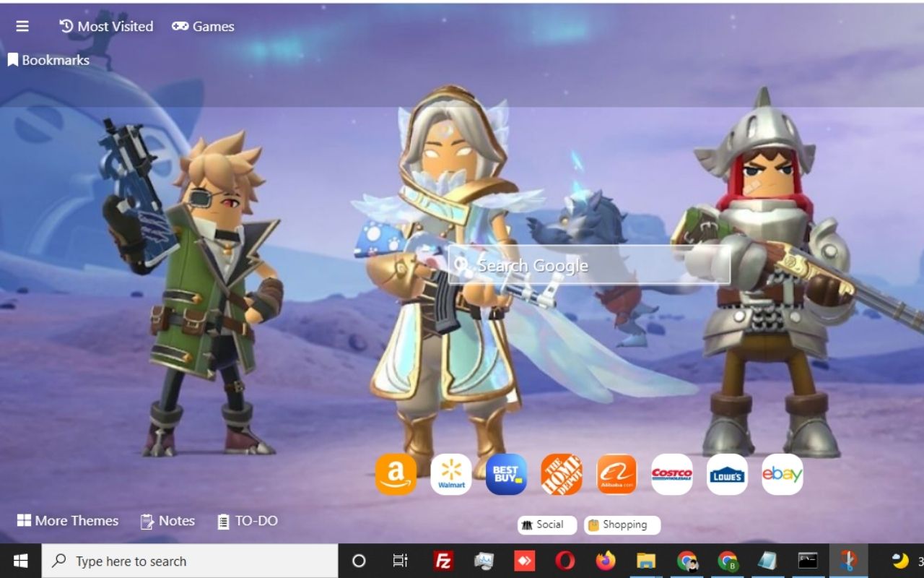Screen dimensions: 924x578
Task: Open the TO-DO list
Action: 247,520
